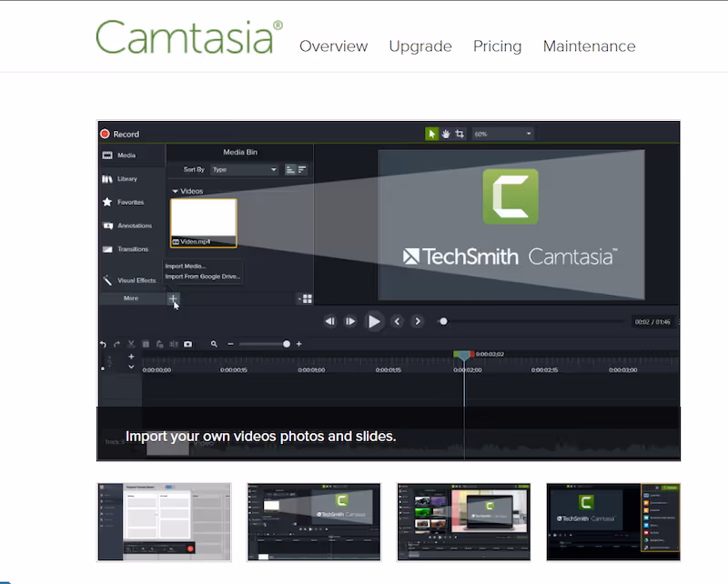Viewport: 728px width, 584px height.
Task: Click the 0:00:03;00 ruler label
Action: click(x=622, y=370)
